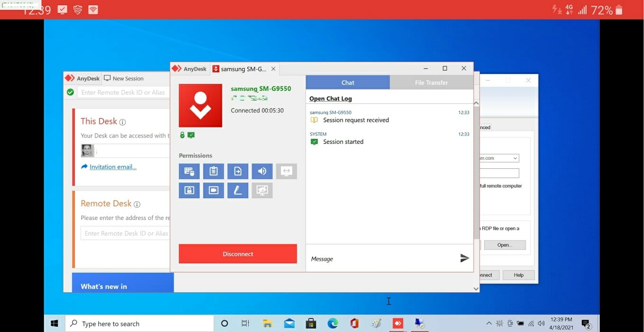644x332 pixels.
Task: Click the Disconnect button
Action: (238, 254)
